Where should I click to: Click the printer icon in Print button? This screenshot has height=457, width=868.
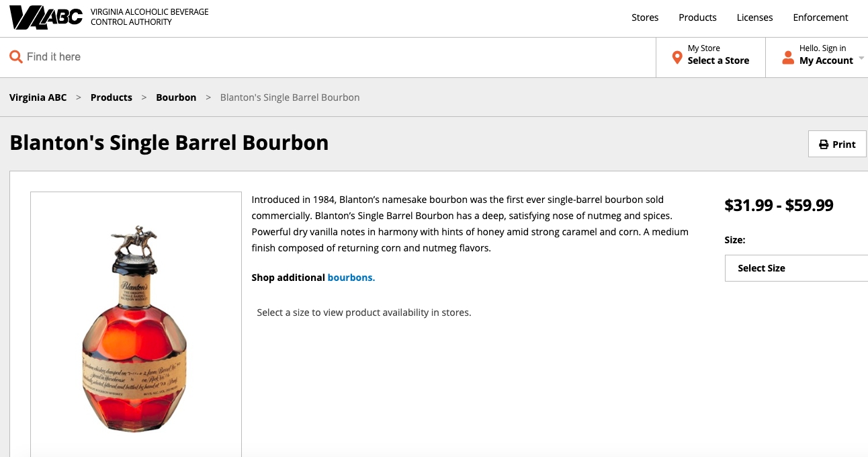824,144
